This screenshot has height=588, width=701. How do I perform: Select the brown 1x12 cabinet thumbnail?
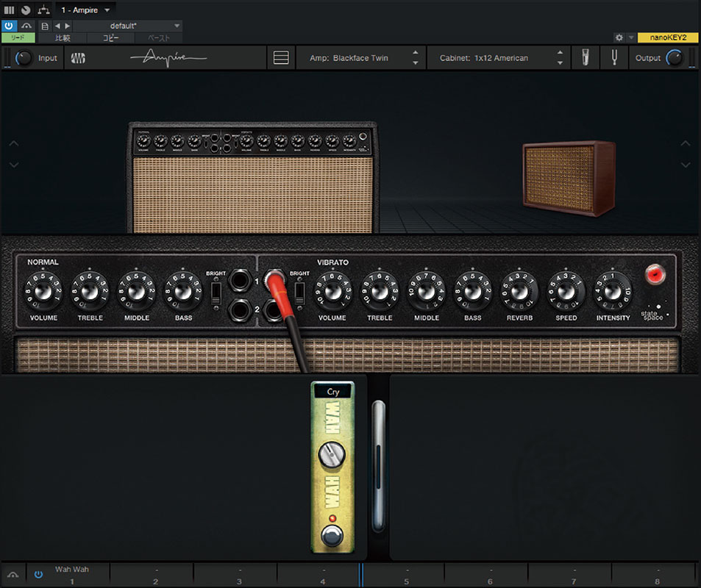pyautogui.click(x=569, y=179)
